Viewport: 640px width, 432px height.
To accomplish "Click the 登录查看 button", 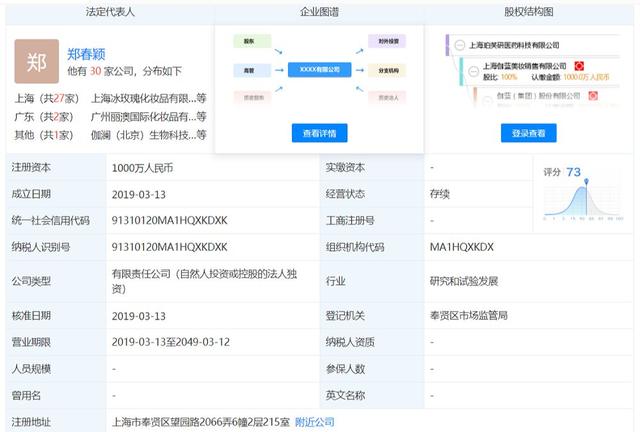I will 529,133.
